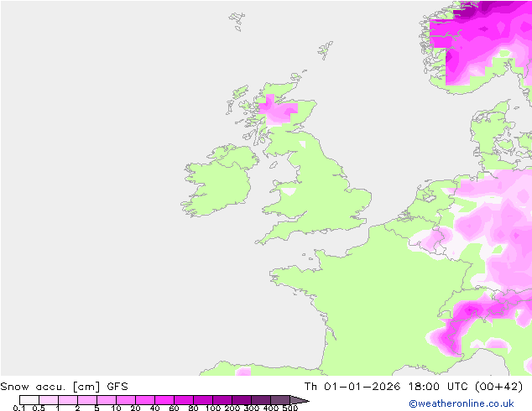
Task: Select the 60–80 cm legend color box
Action: [184, 400]
